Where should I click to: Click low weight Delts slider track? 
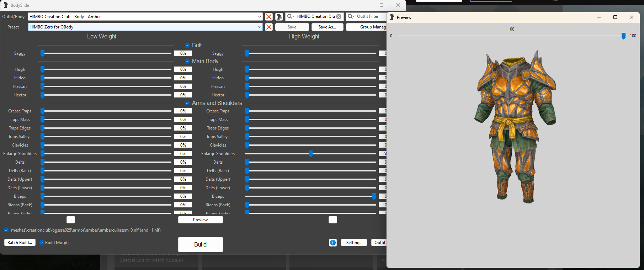click(x=106, y=162)
